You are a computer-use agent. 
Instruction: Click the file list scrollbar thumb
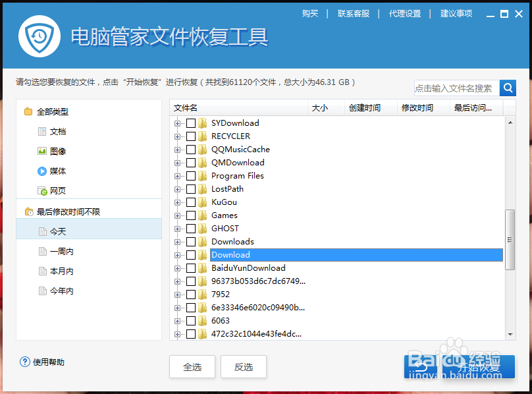click(x=510, y=240)
